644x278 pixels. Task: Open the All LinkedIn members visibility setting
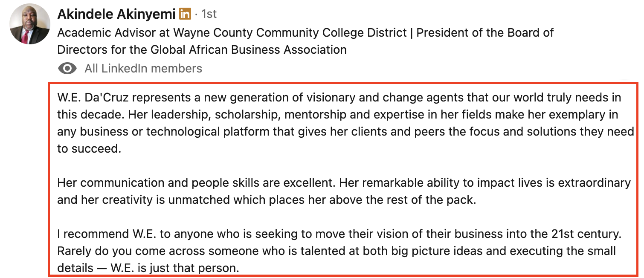pyautogui.click(x=143, y=68)
